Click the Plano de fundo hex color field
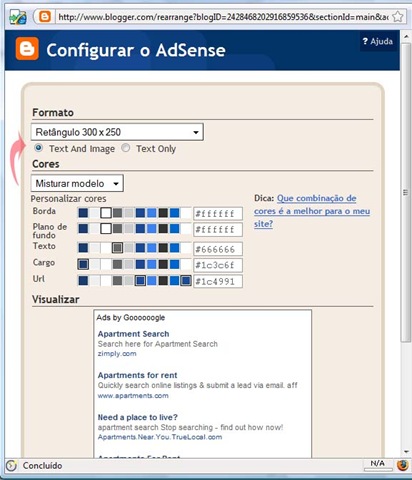The width and height of the screenshot is (412, 480). click(x=218, y=230)
